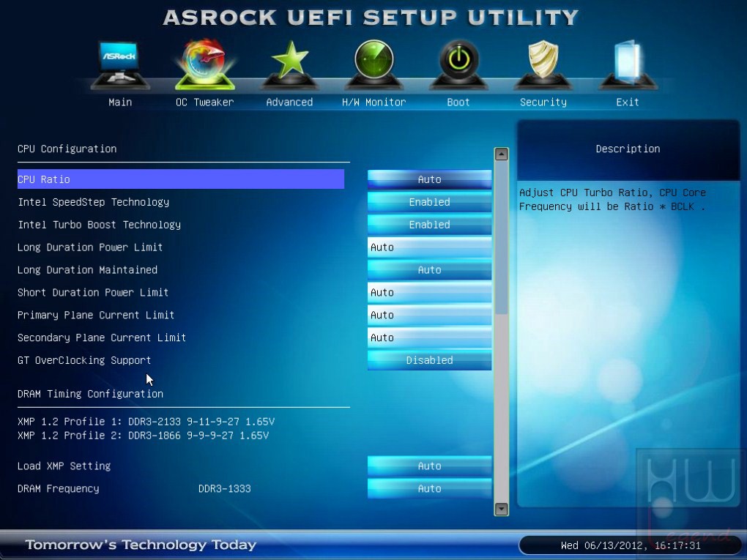Open the Security shield icon

[543, 64]
